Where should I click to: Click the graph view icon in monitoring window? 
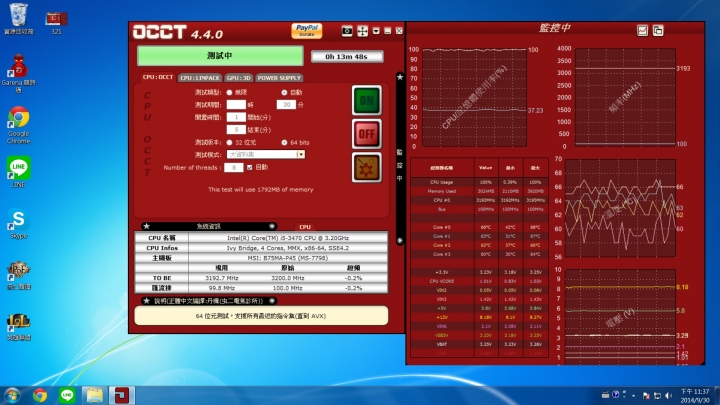click(642, 31)
